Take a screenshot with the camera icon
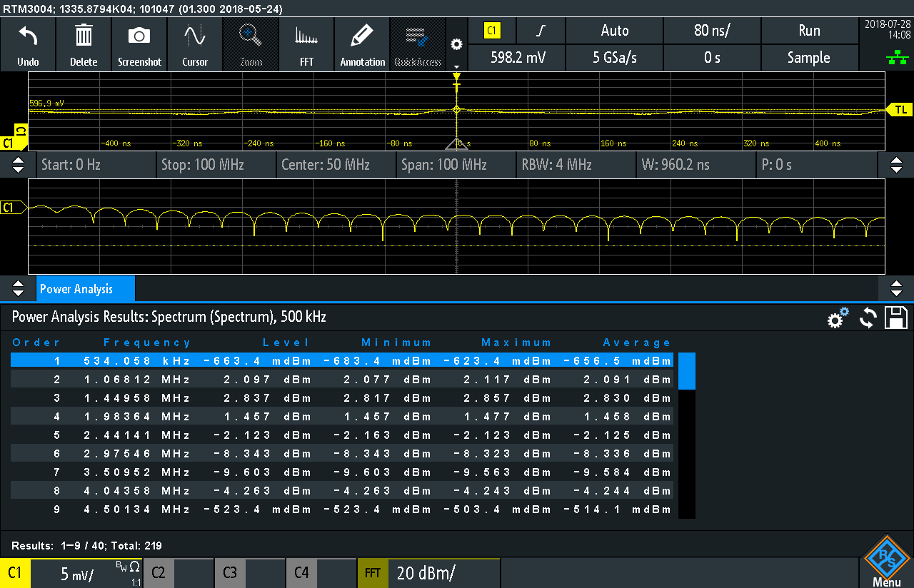Viewport: 914px width, 588px height. point(139,36)
